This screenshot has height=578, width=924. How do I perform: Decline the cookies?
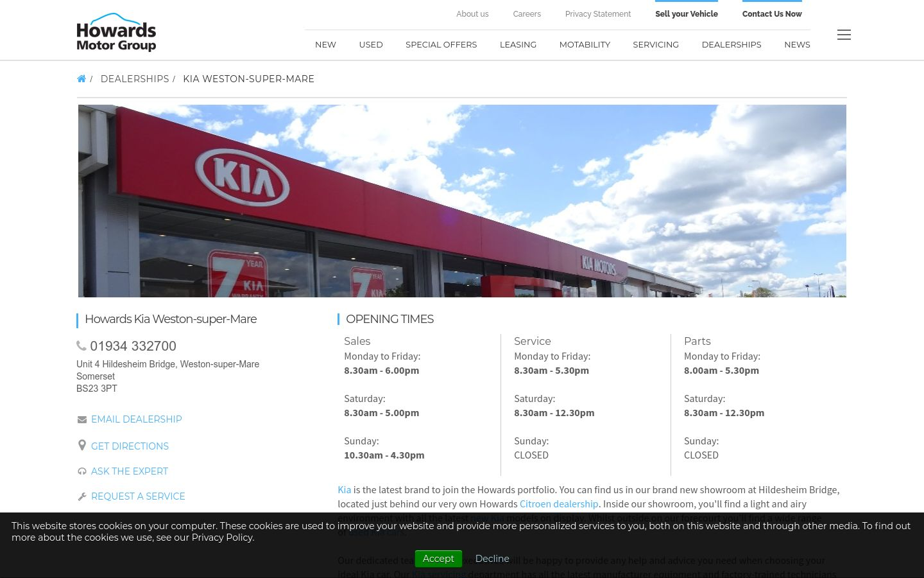(492, 559)
